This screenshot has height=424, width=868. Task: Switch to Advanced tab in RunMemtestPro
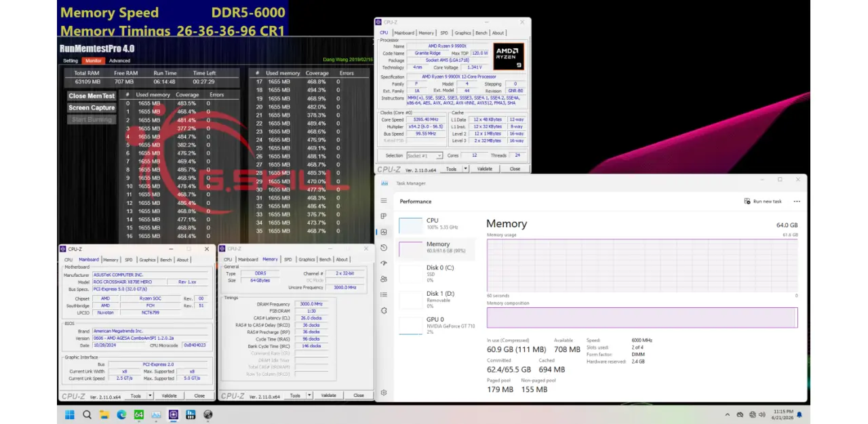click(119, 60)
